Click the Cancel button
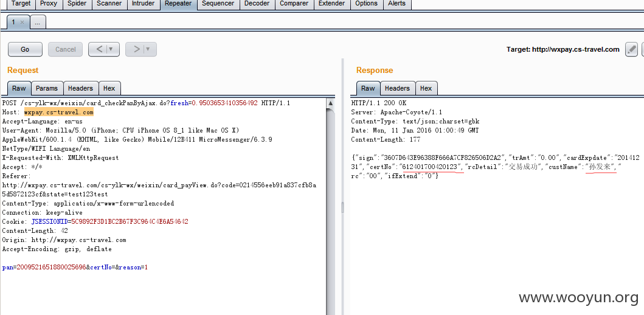This screenshot has width=644, height=315. [65, 49]
